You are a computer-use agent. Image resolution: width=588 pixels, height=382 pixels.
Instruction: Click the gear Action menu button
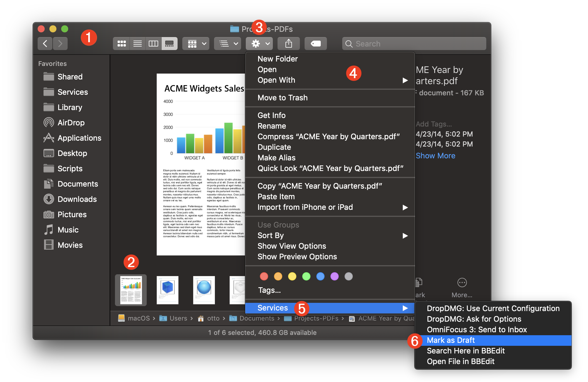[259, 44]
